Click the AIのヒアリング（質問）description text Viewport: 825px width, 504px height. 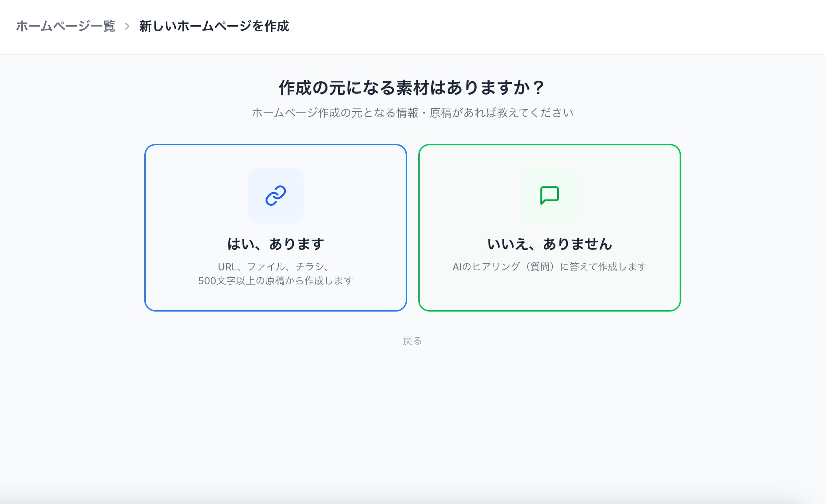(x=549, y=267)
